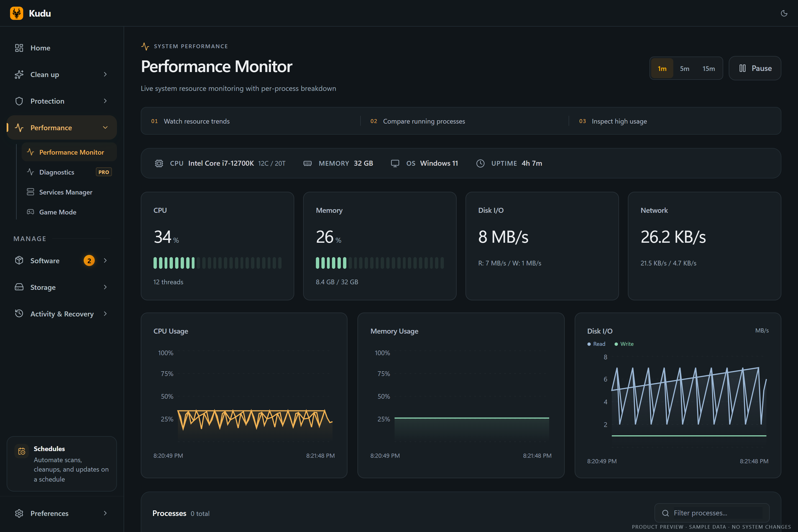The width and height of the screenshot is (798, 532).
Task: Select the 15m time range
Action: (x=709, y=68)
